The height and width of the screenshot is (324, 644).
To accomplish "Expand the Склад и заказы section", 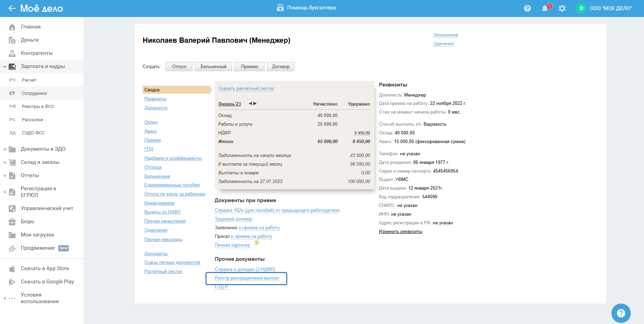I will pyautogui.click(x=5, y=163).
